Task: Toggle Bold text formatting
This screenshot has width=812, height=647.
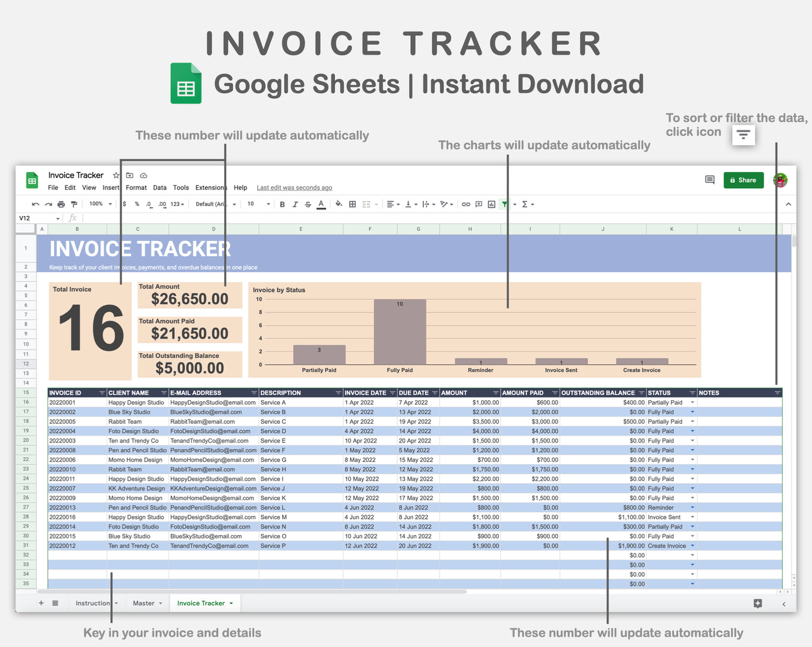Action: (282, 204)
